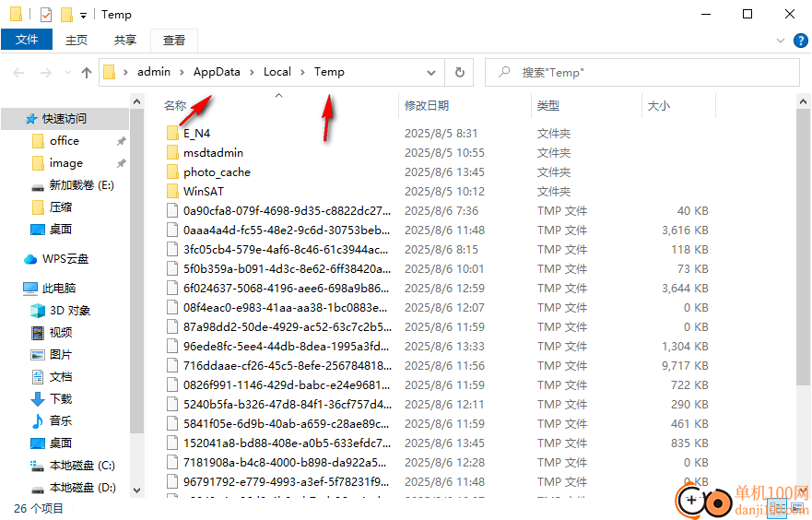812x520 pixels.
Task: Select 快速访问 in navigation pane
Action: click(x=65, y=119)
